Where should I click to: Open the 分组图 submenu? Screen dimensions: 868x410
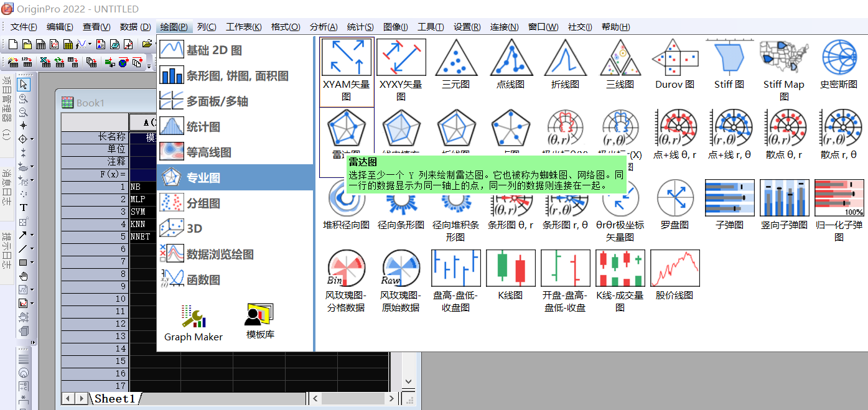235,203
